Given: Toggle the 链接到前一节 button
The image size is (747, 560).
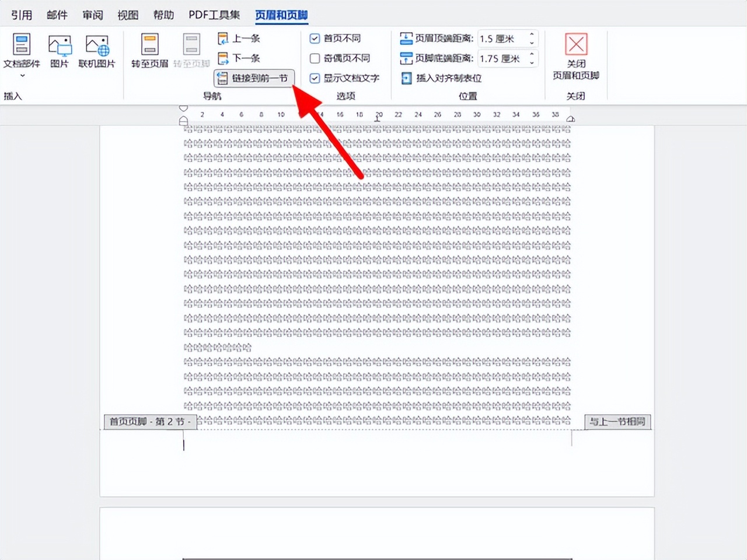Looking at the screenshot, I should (x=254, y=78).
